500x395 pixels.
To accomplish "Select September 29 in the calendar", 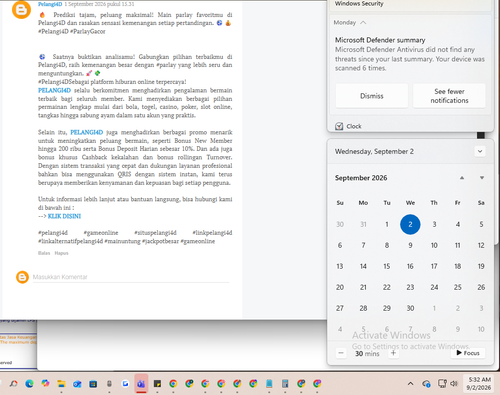I will (387, 308).
